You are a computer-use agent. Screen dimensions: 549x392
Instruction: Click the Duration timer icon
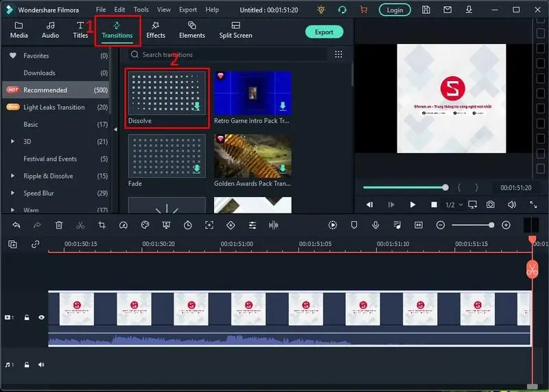pyautogui.click(x=187, y=225)
